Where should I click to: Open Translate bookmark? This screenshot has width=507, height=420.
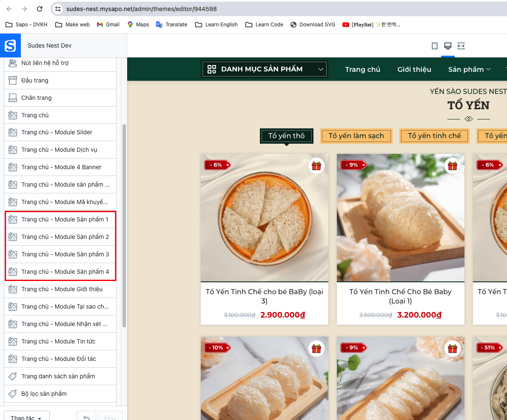tap(171, 25)
